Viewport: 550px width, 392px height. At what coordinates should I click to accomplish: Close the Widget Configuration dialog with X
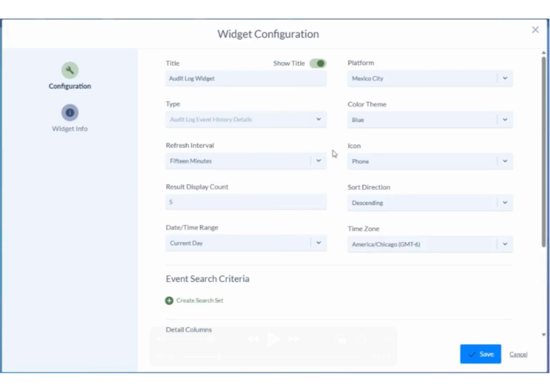point(535,30)
